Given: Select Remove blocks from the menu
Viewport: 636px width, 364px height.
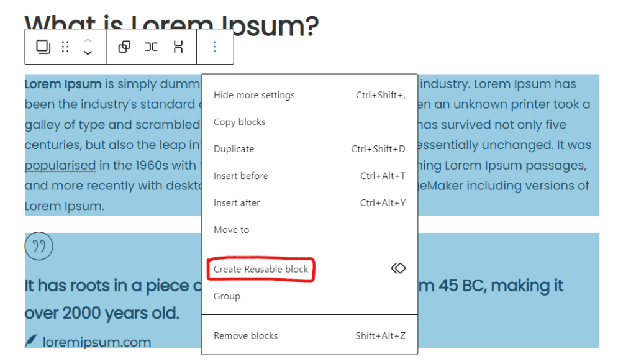Looking at the screenshot, I should pyautogui.click(x=309, y=335).
